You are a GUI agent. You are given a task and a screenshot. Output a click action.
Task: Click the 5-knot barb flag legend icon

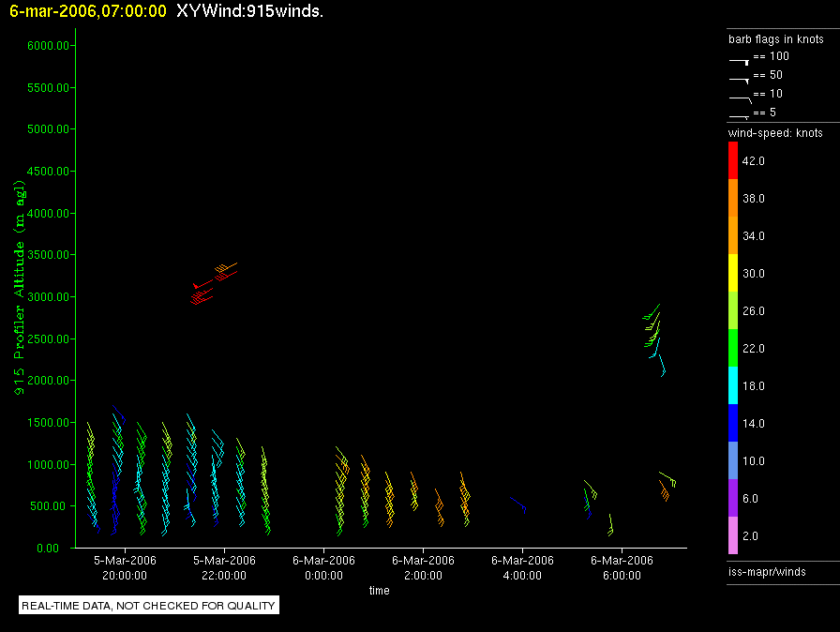740,116
